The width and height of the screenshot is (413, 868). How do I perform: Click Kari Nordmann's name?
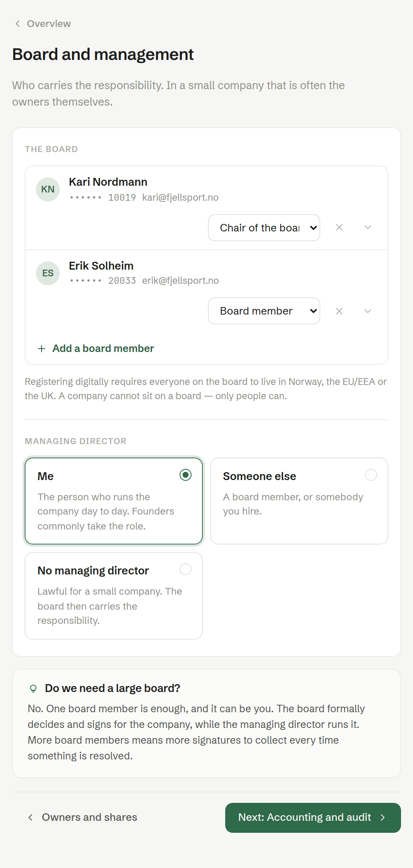click(108, 182)
